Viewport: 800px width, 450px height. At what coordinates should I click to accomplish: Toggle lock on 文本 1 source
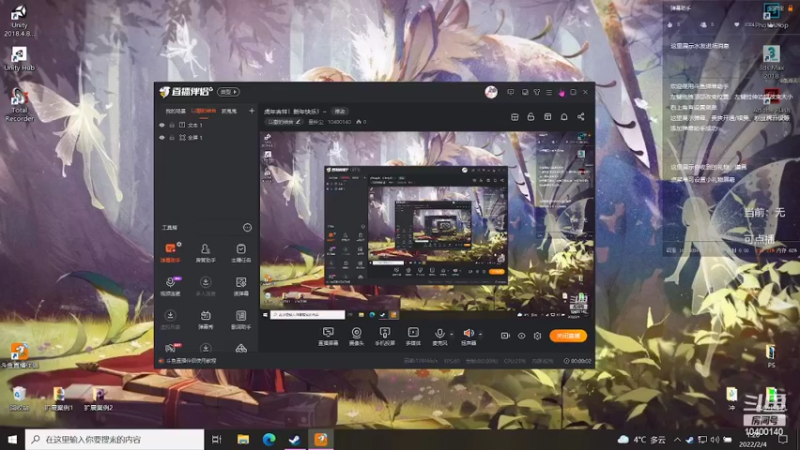[x=172, y=125]
